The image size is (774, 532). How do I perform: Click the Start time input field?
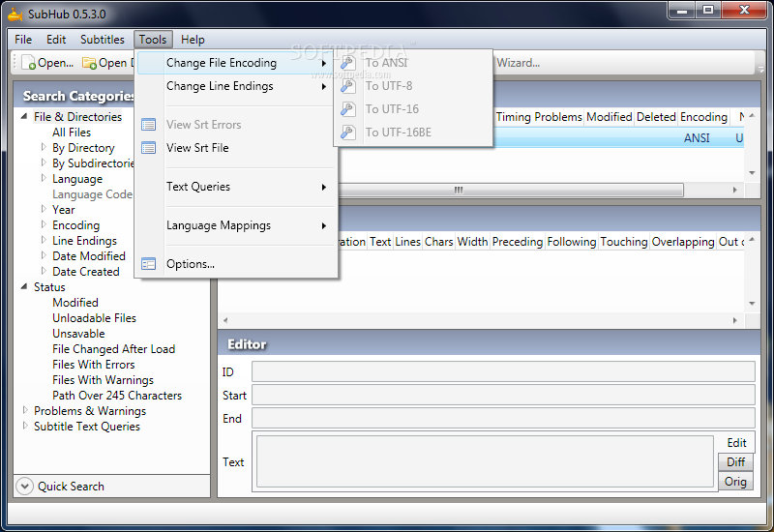503,395
